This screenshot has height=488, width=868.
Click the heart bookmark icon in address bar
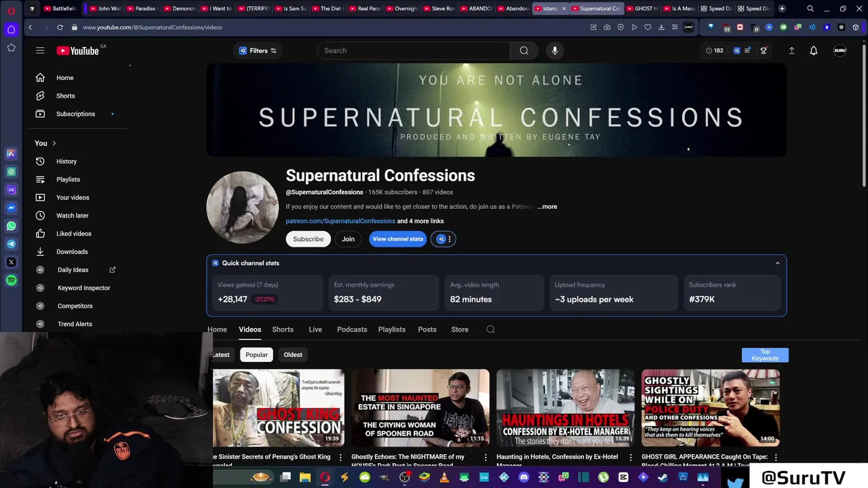648,27
